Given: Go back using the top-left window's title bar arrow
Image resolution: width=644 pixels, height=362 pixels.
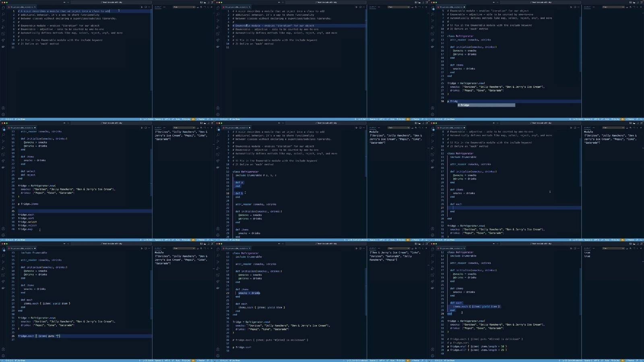Looking at the screenshot, I should [x=64, y=2].
